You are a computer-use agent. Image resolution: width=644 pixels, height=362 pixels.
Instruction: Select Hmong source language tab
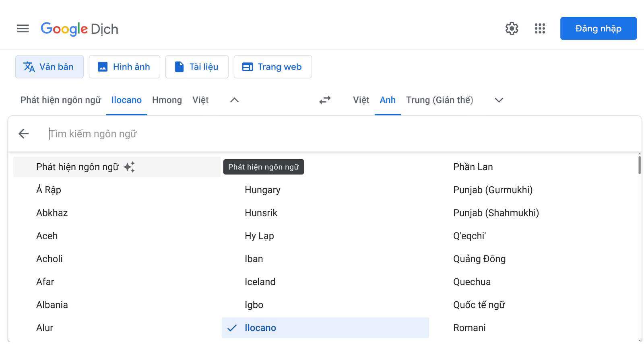167,100
